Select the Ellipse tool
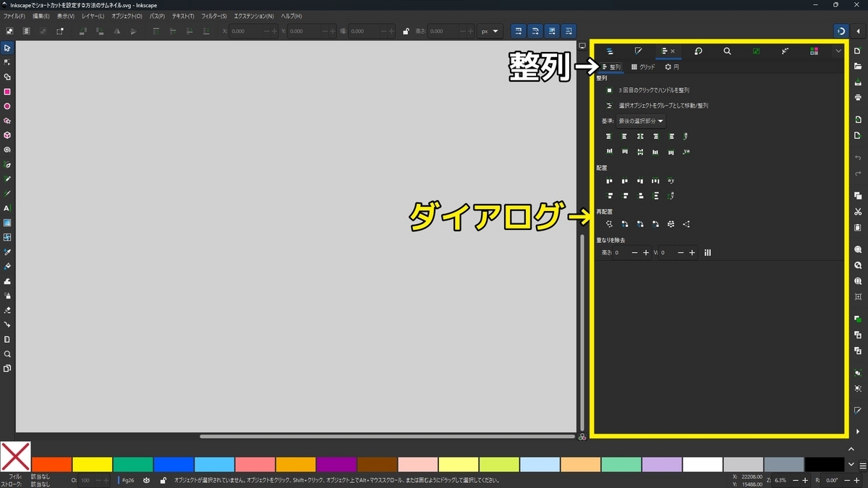 [x=7, y=106]
